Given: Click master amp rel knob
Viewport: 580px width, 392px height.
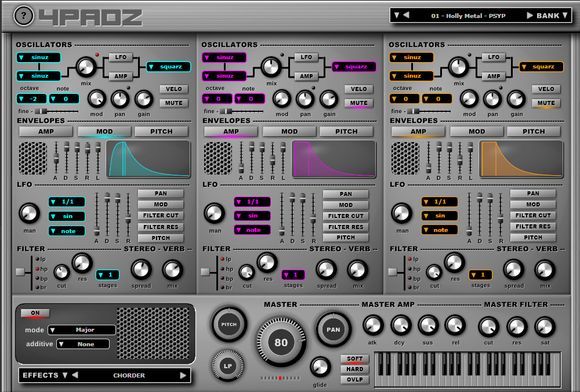Looking at the screenshot, I should click(x=455, y=326).
